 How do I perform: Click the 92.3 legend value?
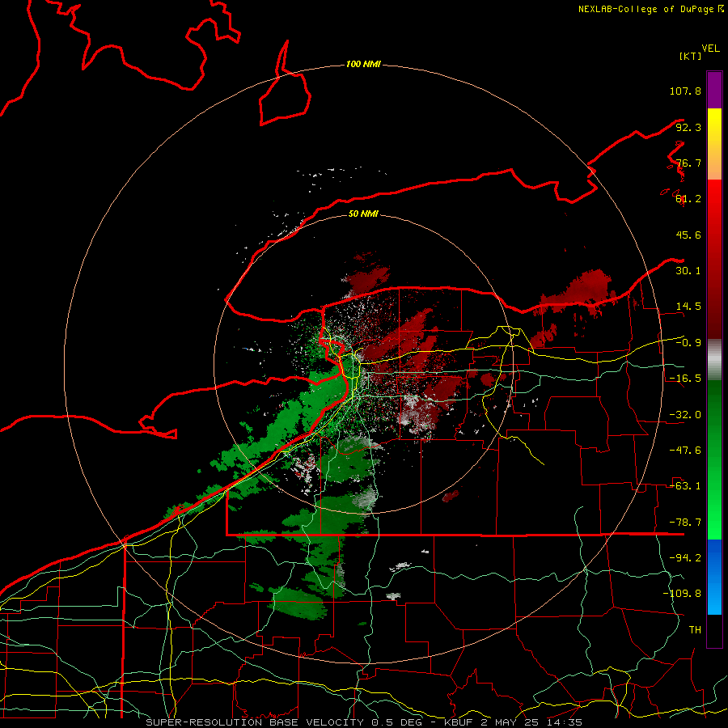[688, 127]
